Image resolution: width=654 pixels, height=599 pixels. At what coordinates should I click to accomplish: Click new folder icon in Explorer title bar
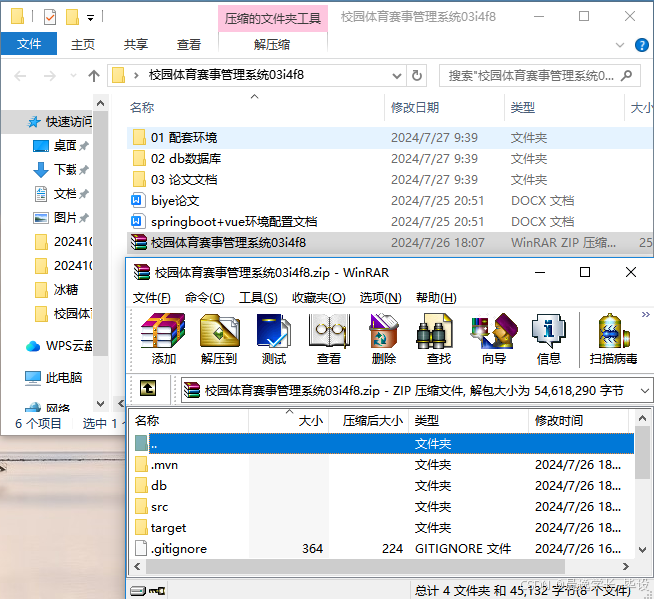[72, 17]
